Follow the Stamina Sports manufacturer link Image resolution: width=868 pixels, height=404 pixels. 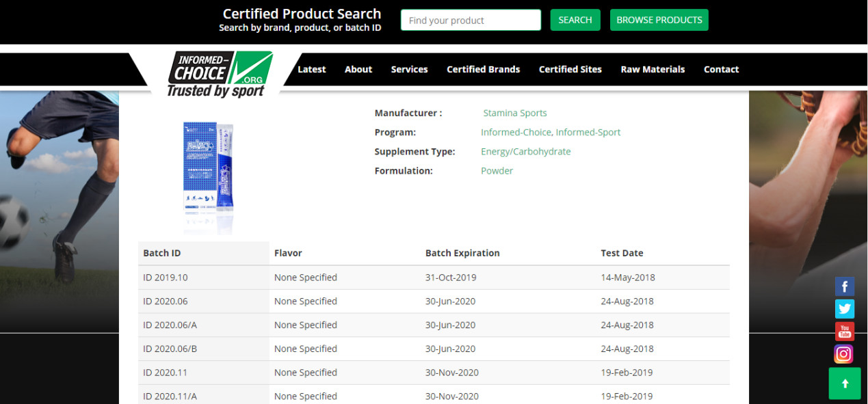click(x=514, y=113)
